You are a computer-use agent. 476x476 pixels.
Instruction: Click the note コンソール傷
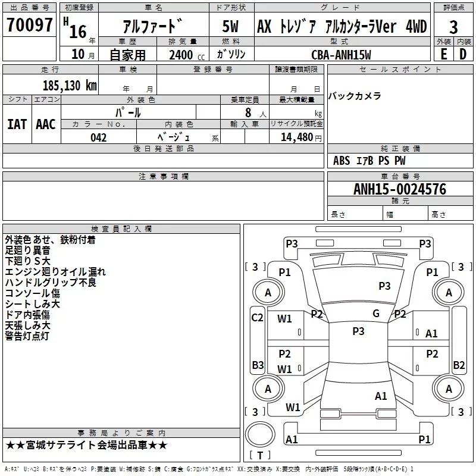[33, 293]
